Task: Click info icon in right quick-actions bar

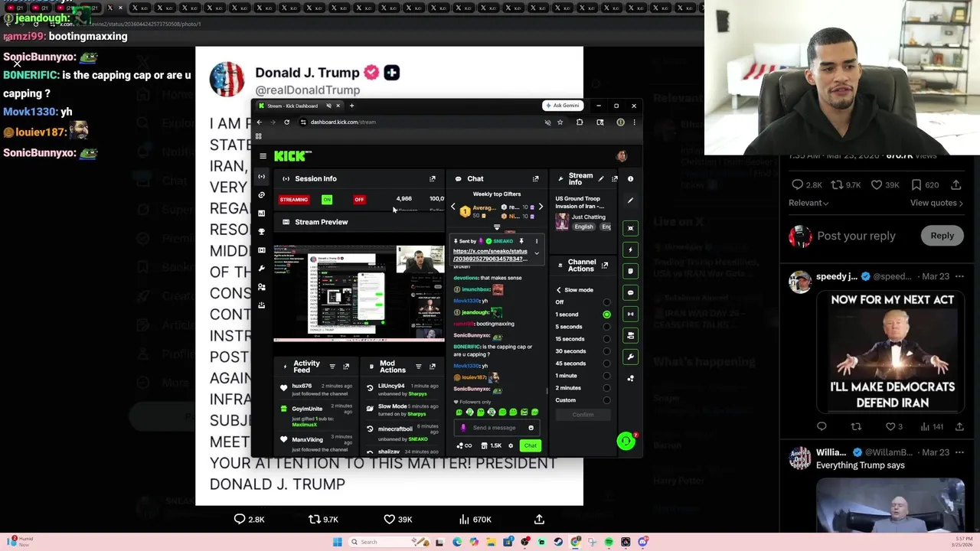Action: point(630,179)
